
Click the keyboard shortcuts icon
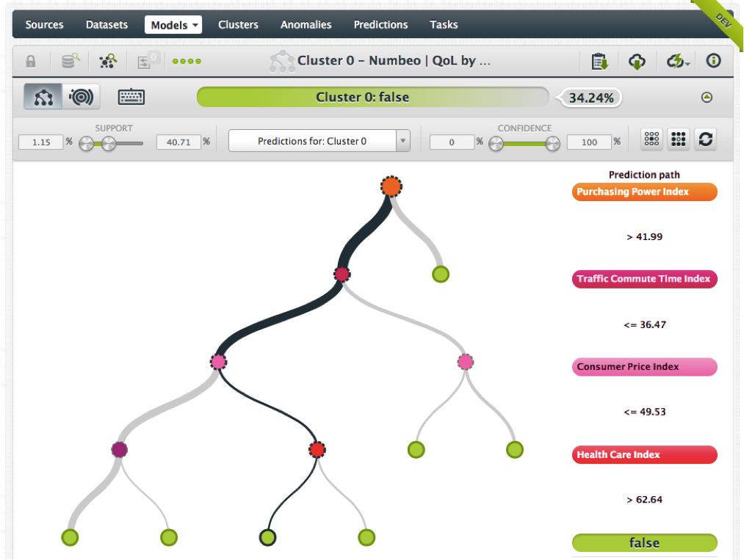(131, 97)
